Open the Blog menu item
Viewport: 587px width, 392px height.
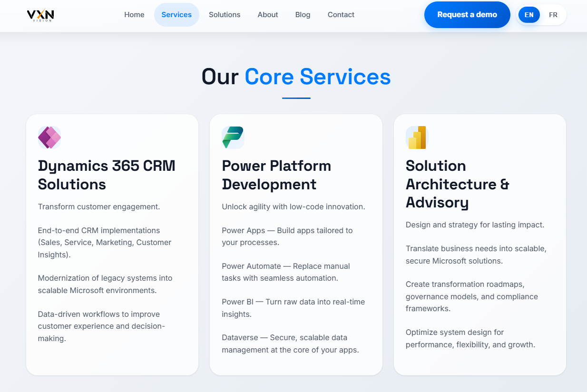(303, 15)
